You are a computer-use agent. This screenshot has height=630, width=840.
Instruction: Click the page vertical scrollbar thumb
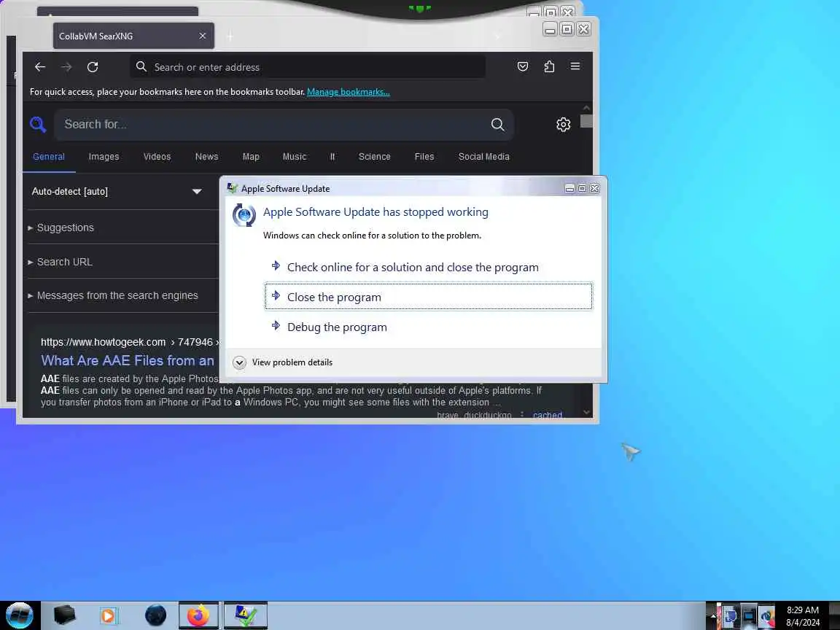[x=586, y=121]
